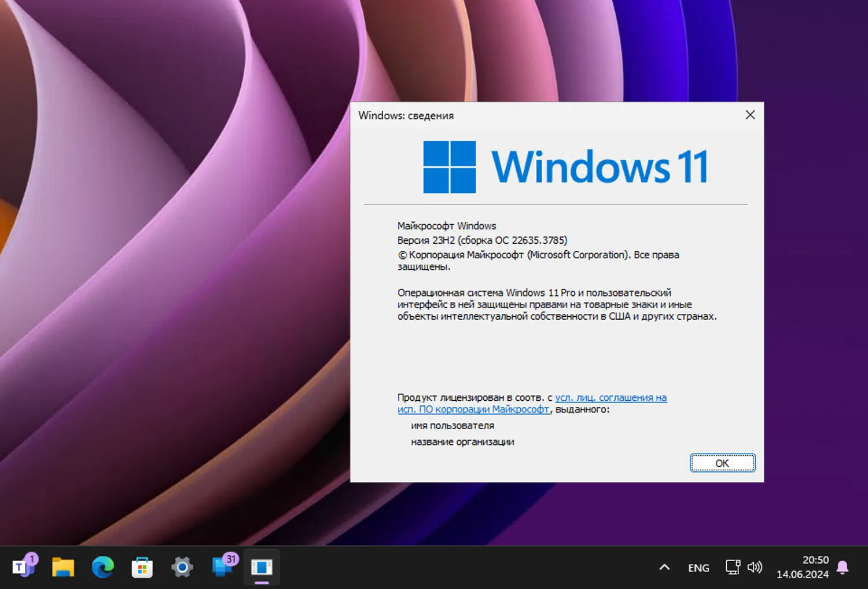868x589 pixels.
Task: Switch keyboard language from ENG
Action: point(698,568)
